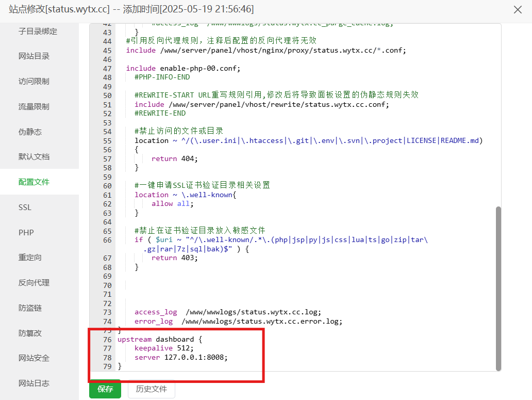Open the 重定向 tab
The height and width of the screenshot is (400, 532).
coord(30,258)
